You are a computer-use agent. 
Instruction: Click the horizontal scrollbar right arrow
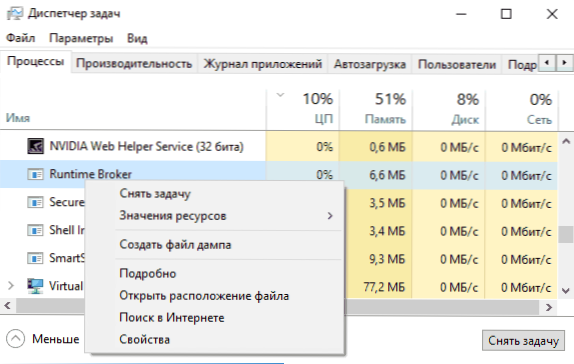[x=549, y=307]
